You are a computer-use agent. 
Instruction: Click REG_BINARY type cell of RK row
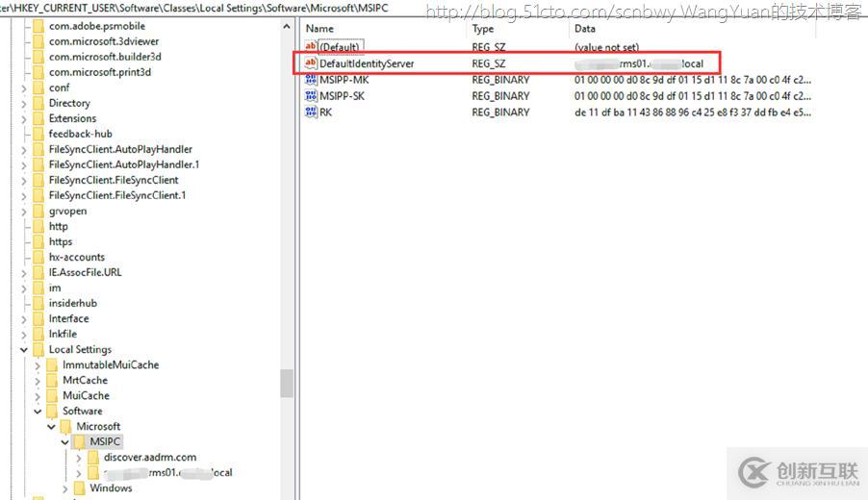click(x=500, y=112)
